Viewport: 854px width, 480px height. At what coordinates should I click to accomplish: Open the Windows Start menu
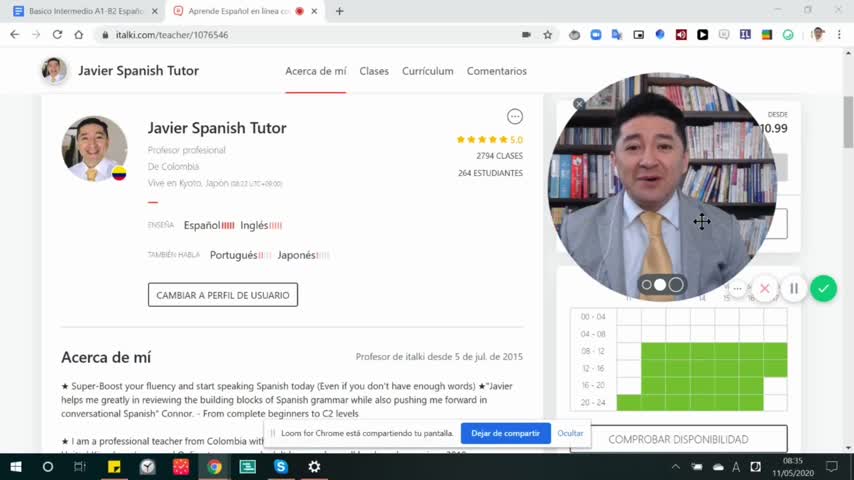(x=16, y=467)
